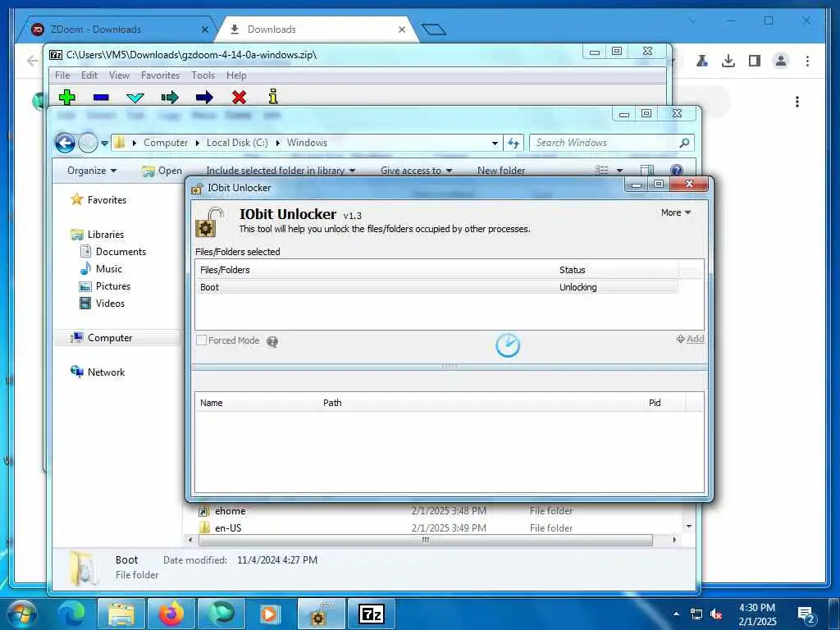The height and width of the screenshot is (630, 840).
Task: Open the Explorer view options dropdown arrow
Action: (x=620, y=171)
